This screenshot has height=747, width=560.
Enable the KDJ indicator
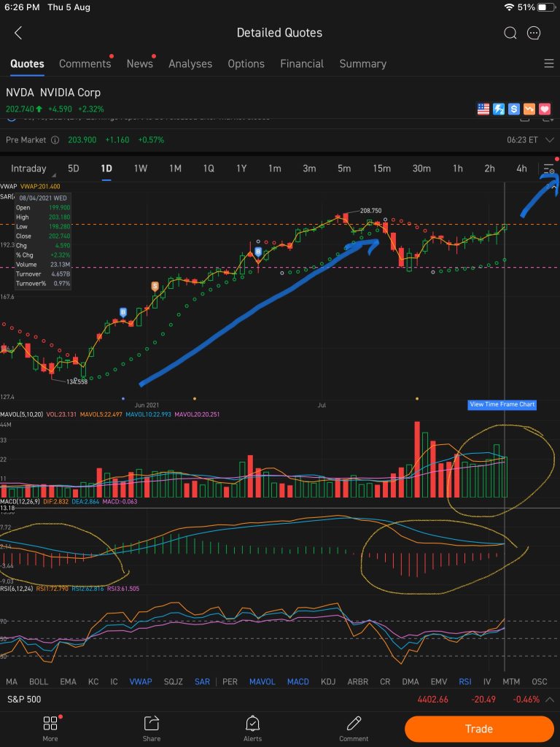coord(328,682)
